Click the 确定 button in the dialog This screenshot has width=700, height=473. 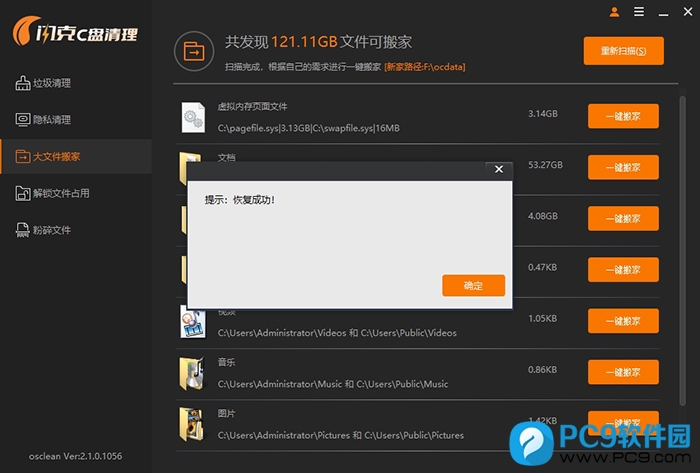click(473, 285)
